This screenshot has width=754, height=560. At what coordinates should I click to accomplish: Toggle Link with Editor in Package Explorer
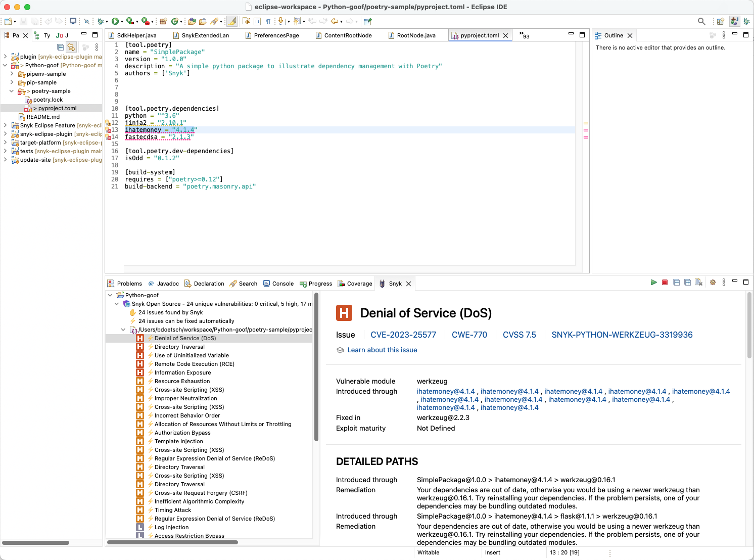[71, 47]
